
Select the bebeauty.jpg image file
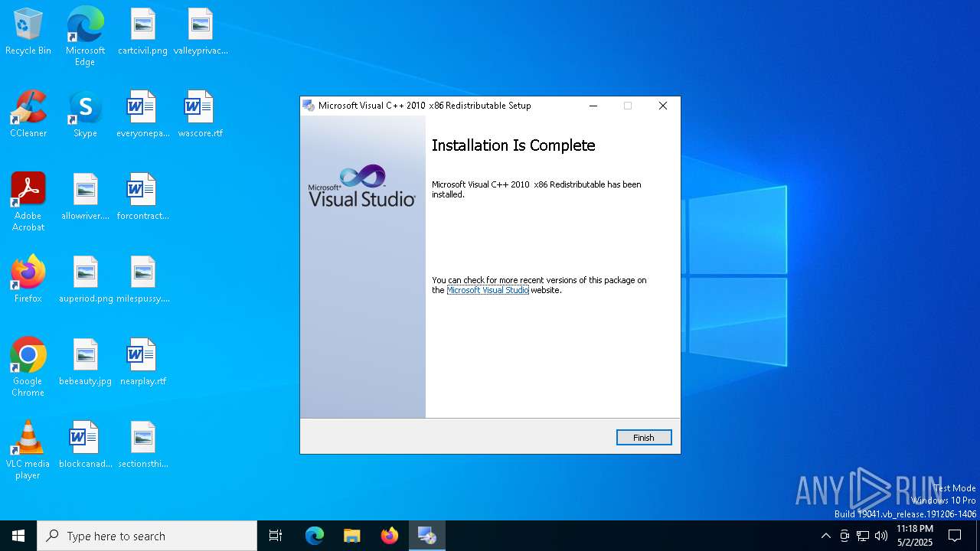pyautogui.click(x=85, y=363)
